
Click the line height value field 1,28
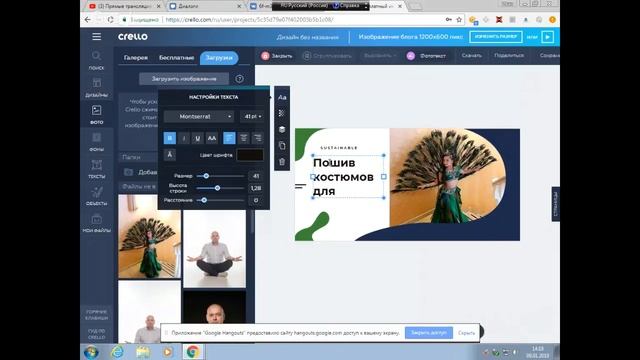(256, 188)
